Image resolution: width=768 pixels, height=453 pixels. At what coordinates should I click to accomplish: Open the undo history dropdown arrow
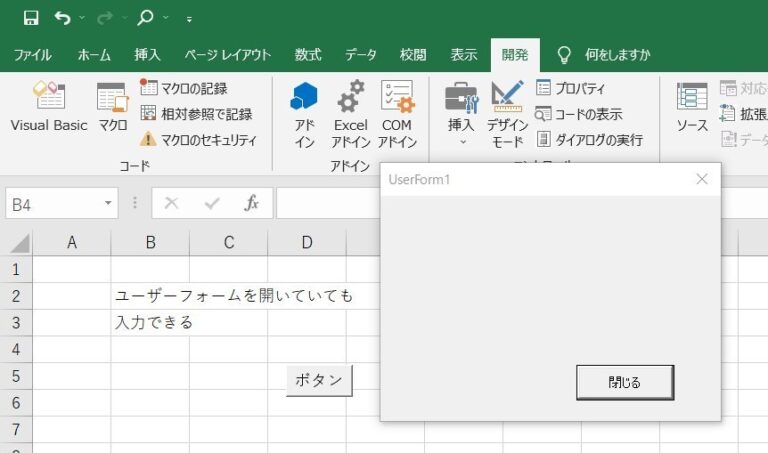(82, 18)
